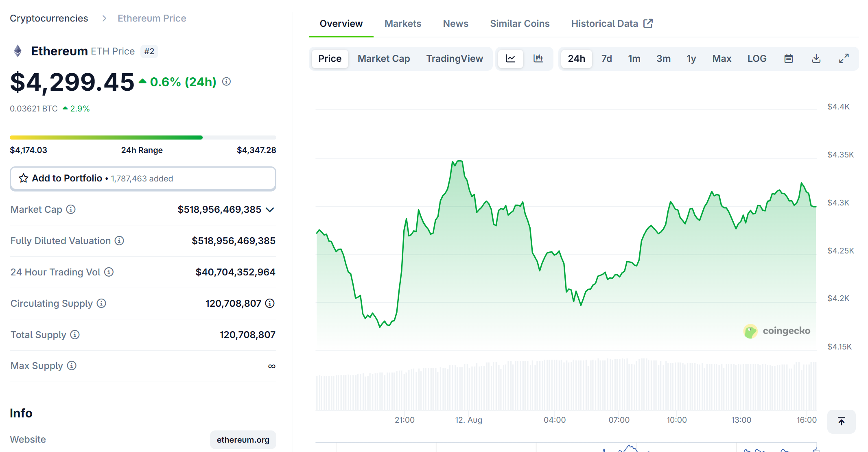Expand the chart to fullscreen
Screen dimensions: 868x452
(x=844, y=59)
